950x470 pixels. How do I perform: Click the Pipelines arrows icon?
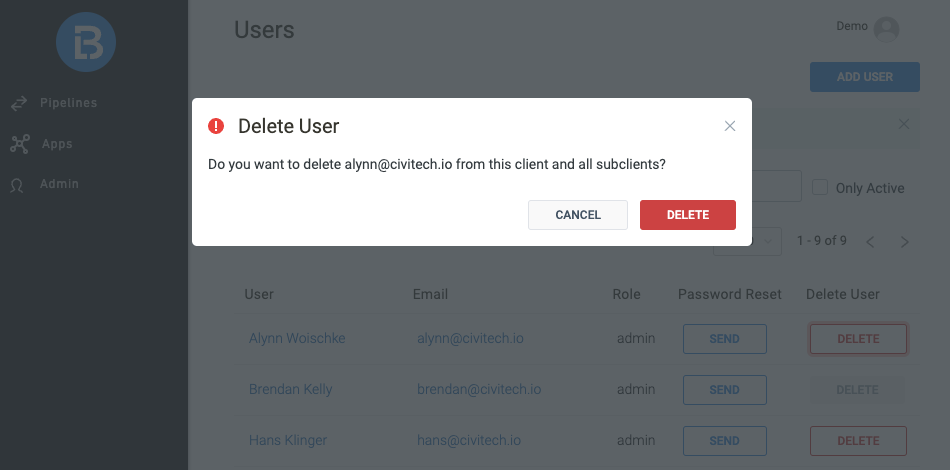(19, 103)
